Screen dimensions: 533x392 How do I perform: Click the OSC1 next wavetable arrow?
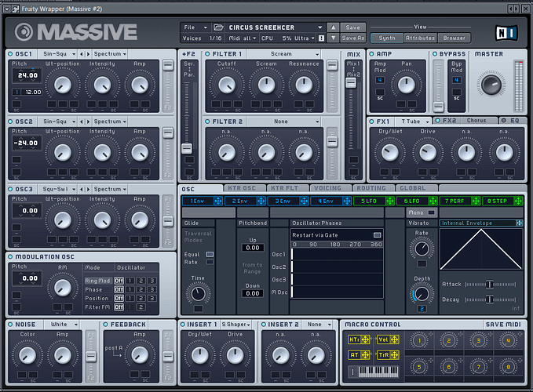click(x=89, y=54)
